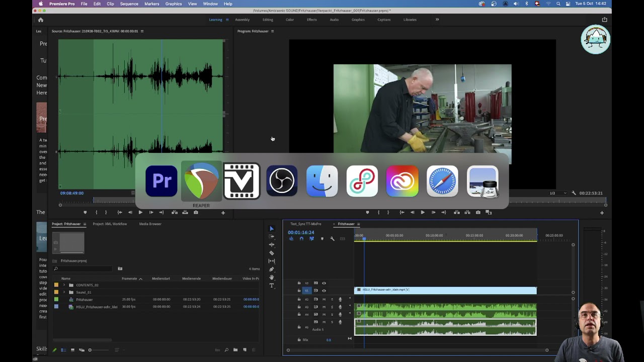Click timeline timecode 00:01:16:24
Viewport: 644px width, 362px height.
point(301,232)
